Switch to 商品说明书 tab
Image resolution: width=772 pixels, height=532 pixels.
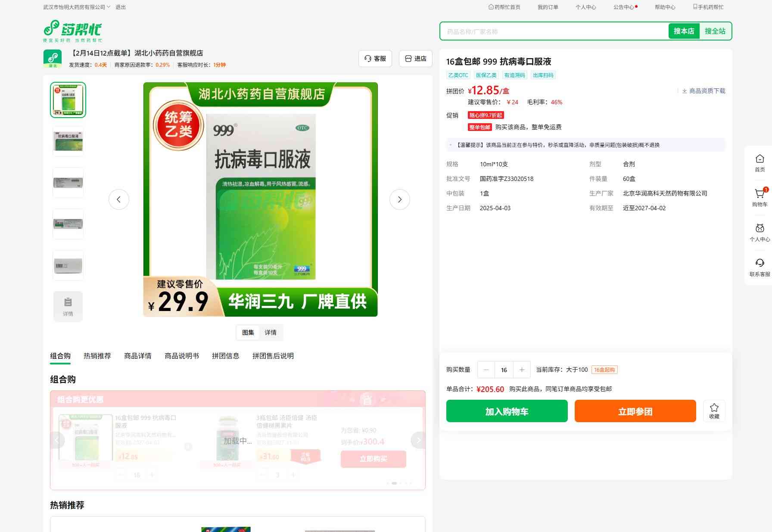pyautogui.click(x=181, y=356)
